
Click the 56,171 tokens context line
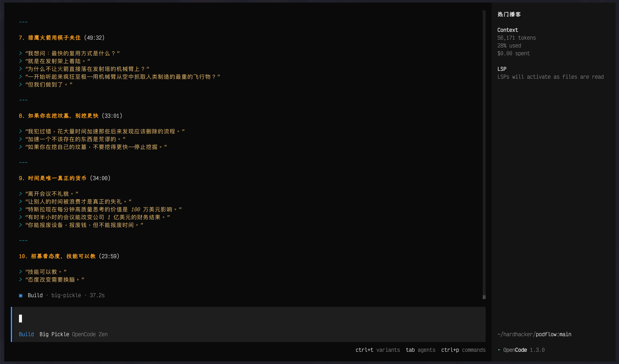click(516, 38)
